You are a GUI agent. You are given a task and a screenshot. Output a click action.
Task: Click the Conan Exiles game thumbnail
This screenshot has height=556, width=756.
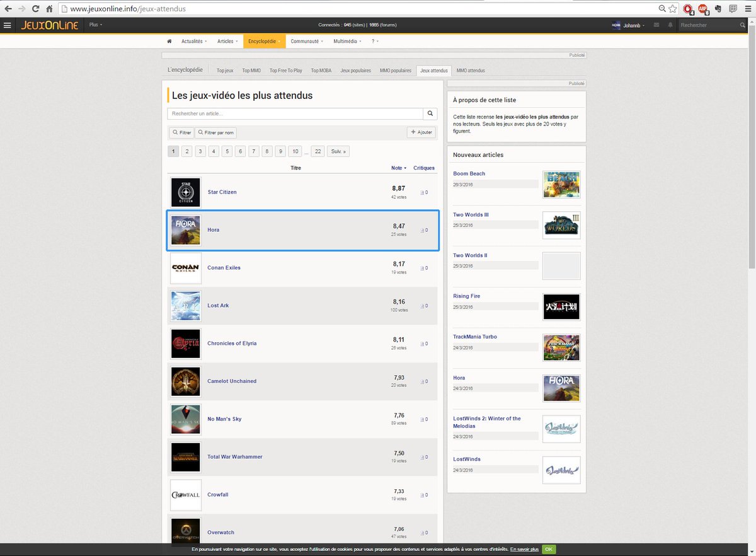(x=186, y=268)
